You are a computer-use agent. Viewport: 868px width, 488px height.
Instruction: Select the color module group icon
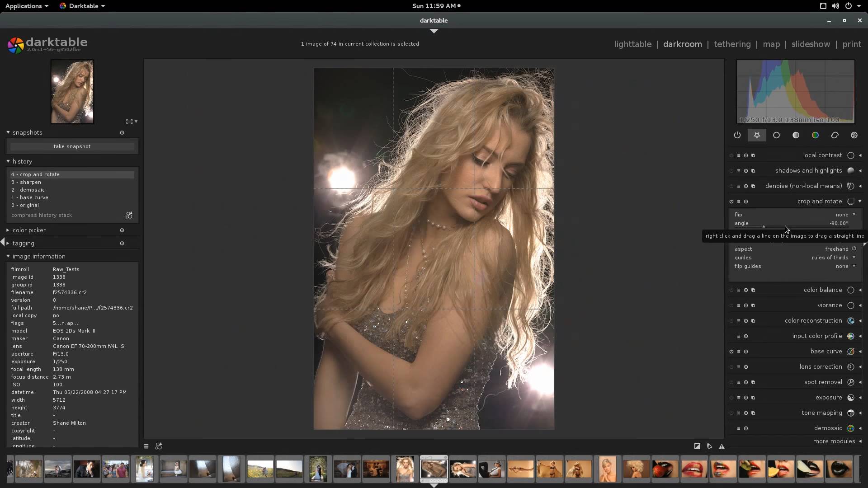pos(815,135)
